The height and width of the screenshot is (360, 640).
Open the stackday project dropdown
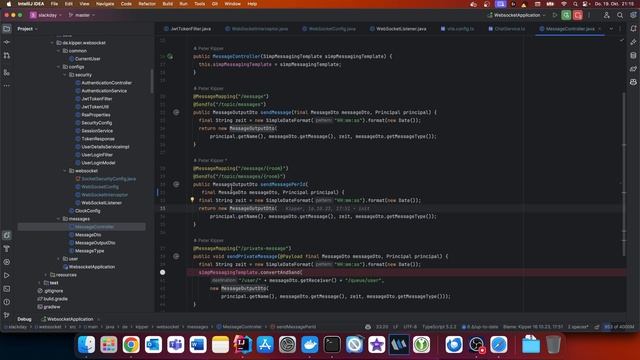(45, 15)
